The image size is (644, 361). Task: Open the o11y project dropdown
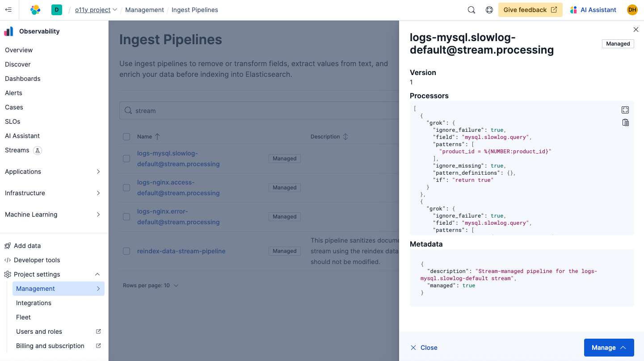coord(96,10)
